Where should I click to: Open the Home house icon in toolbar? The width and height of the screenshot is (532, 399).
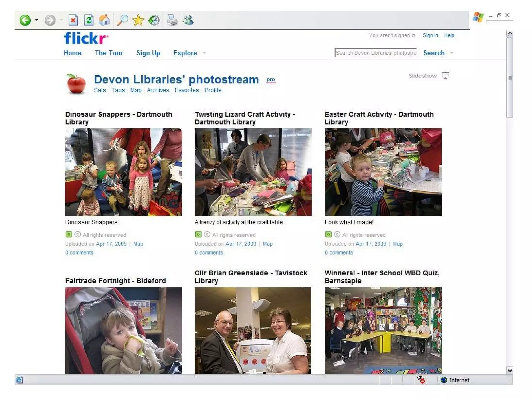(104, 20)
